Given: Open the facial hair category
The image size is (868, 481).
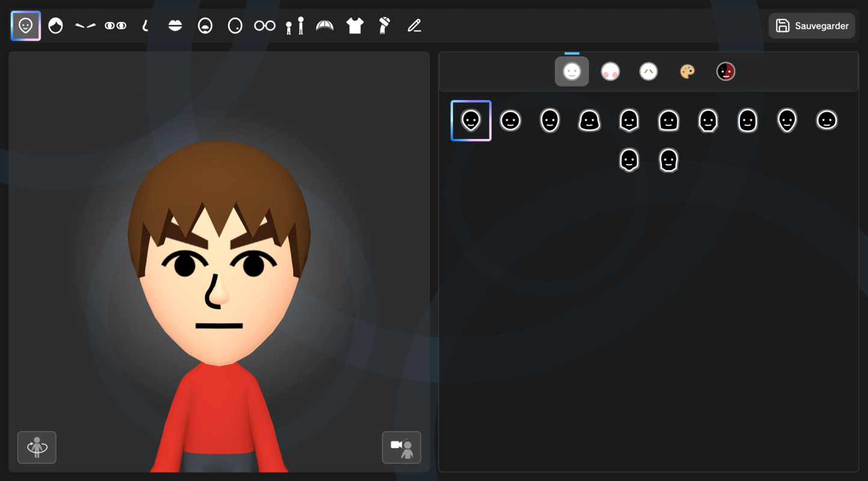Looking at the screenshot, I should [205, 26].
